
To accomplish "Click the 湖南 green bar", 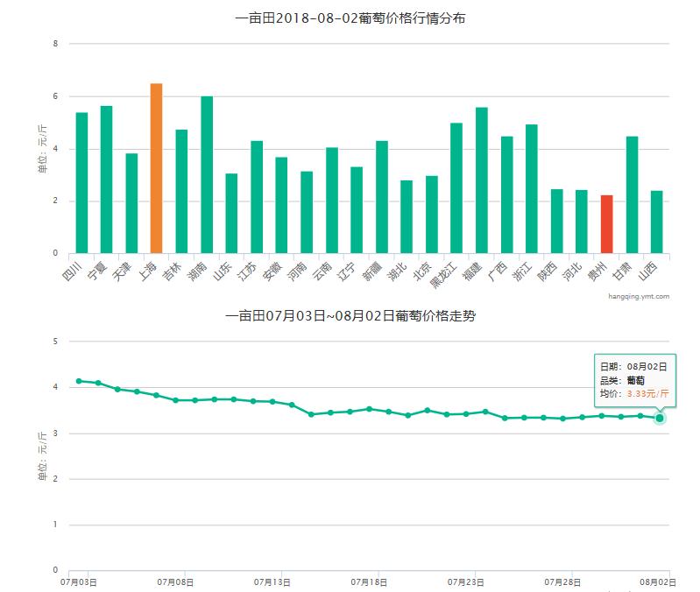I will pyautogui.click(x=207, y=175).
